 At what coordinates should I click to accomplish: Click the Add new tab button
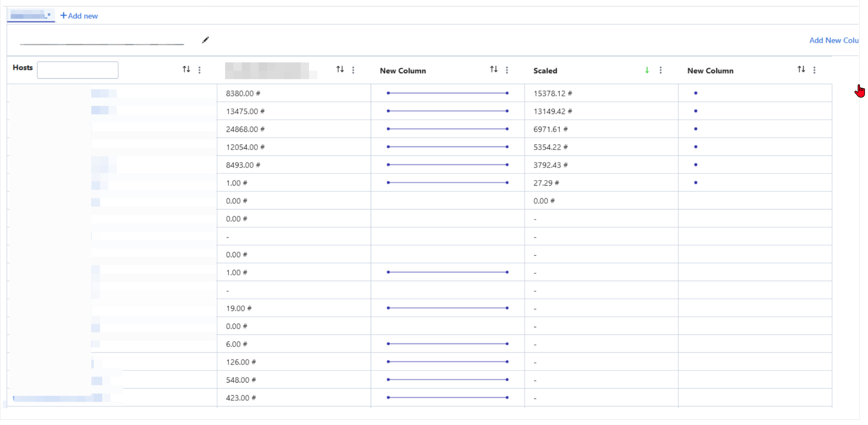pyautogui.click(x=79, y=16)
